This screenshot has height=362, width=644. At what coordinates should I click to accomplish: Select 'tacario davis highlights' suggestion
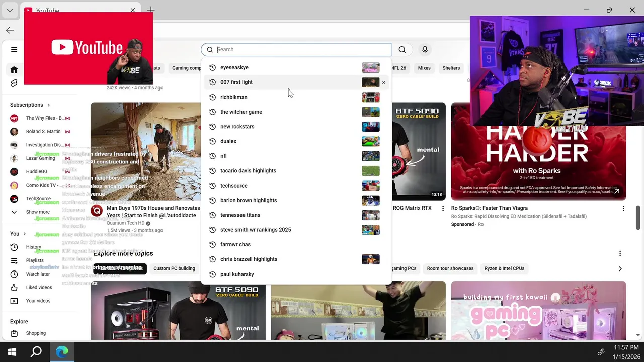tap(297, 171)
